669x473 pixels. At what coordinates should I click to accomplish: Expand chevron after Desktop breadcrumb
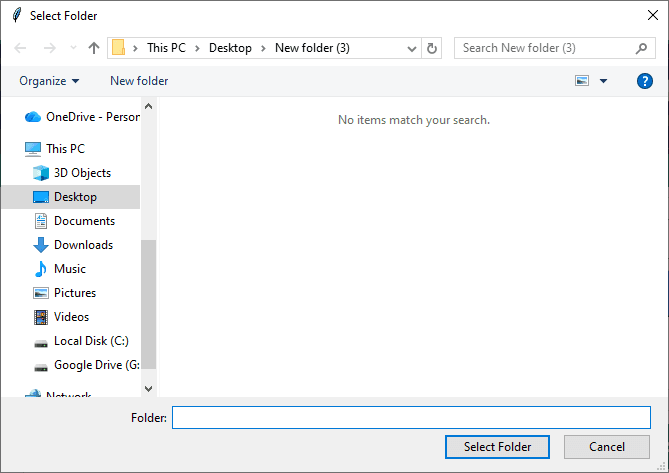(263, 48)
